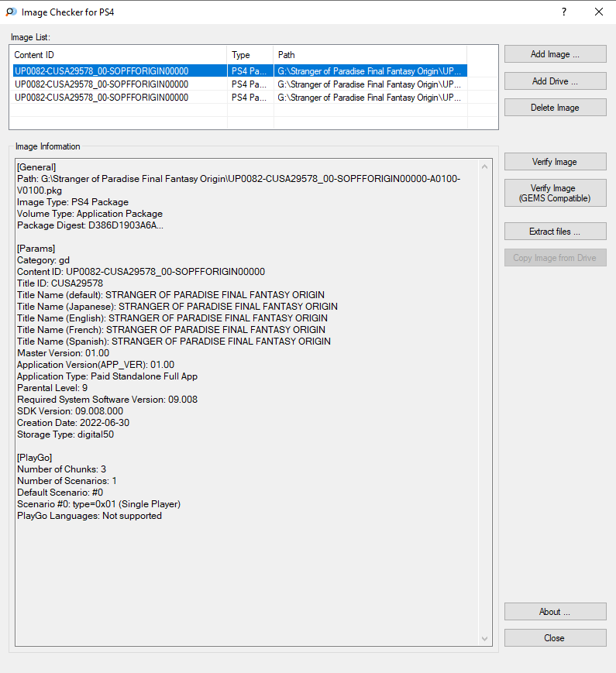Click the Title Name (English) line
616x673 pixels.
click(x=172, y=318)
